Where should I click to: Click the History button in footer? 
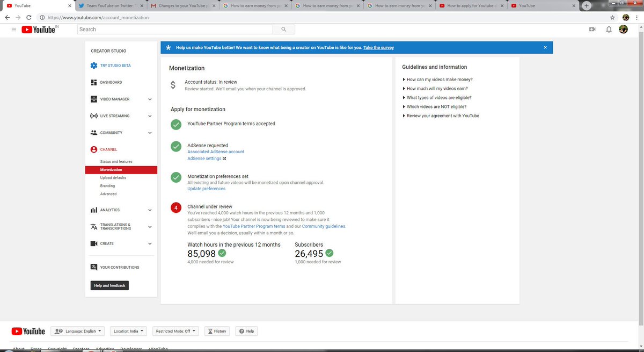point(217,331)
